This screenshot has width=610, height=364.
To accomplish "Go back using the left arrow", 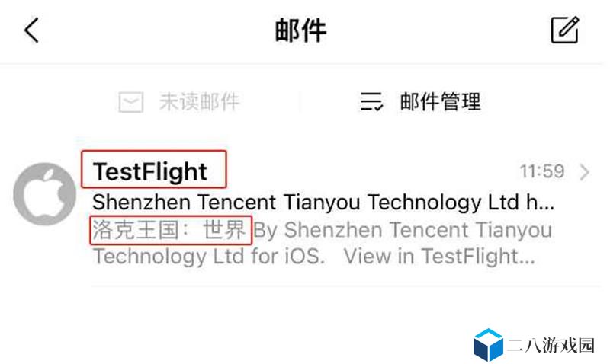I will pyautogui.click(x=31, y=30).
